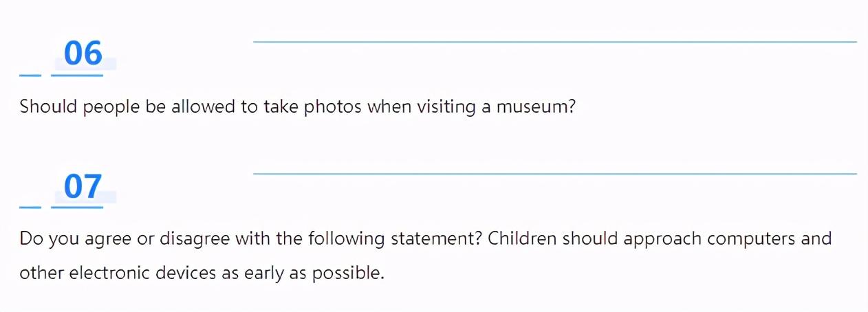Click the horizontal divider line above question 07
This screenshot has width=868, height=312.
[x=555, y=174]
